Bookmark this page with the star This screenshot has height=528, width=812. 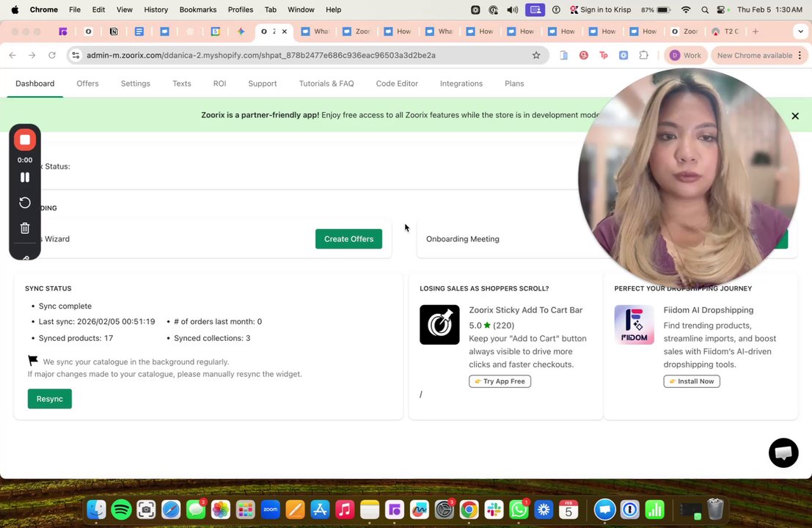(x=536, y=55)
